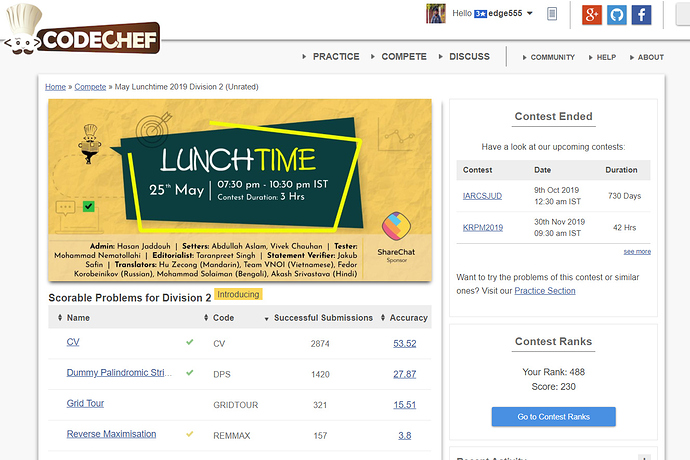
Task: Open the IARCSJUD contest link
Action: click(x=482, y=196)
